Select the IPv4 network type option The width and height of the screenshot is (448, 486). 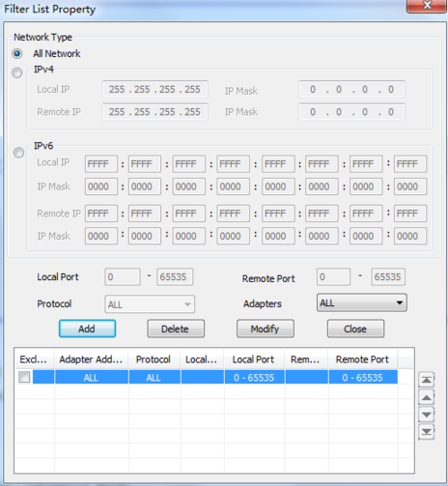point(17,72)
